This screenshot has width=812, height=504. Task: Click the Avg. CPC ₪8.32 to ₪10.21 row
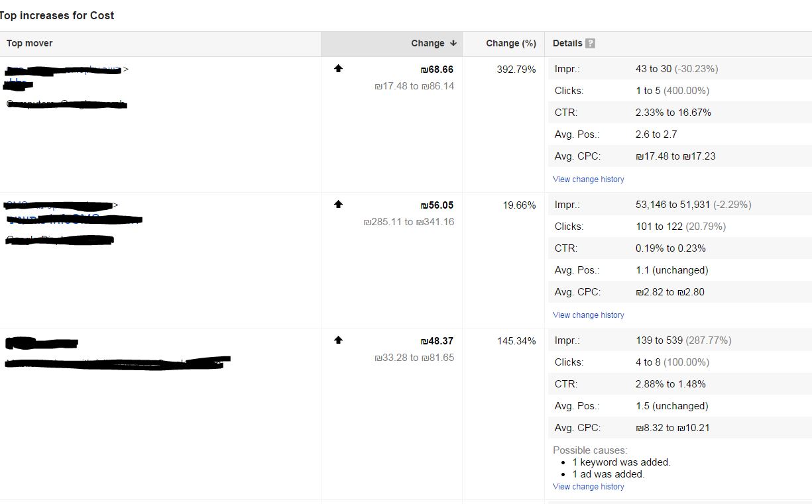pos(680,428)
